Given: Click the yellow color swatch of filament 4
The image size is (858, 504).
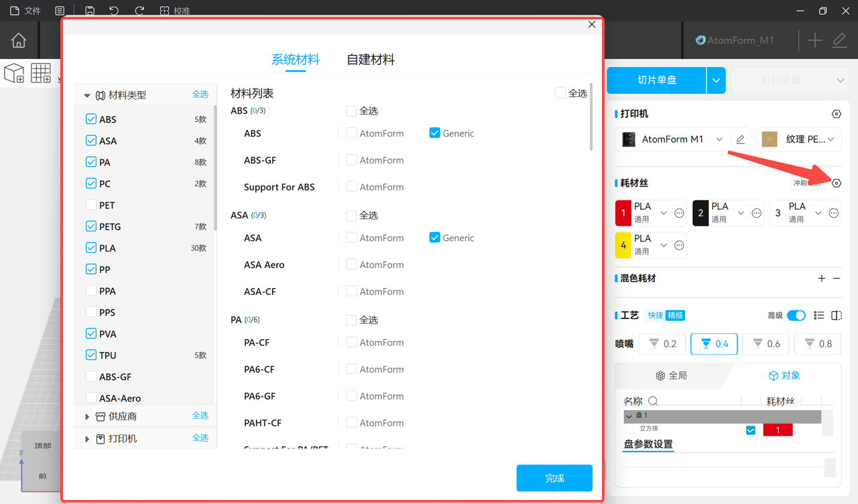Looking at the screenshot, I should tap(623, 245).
